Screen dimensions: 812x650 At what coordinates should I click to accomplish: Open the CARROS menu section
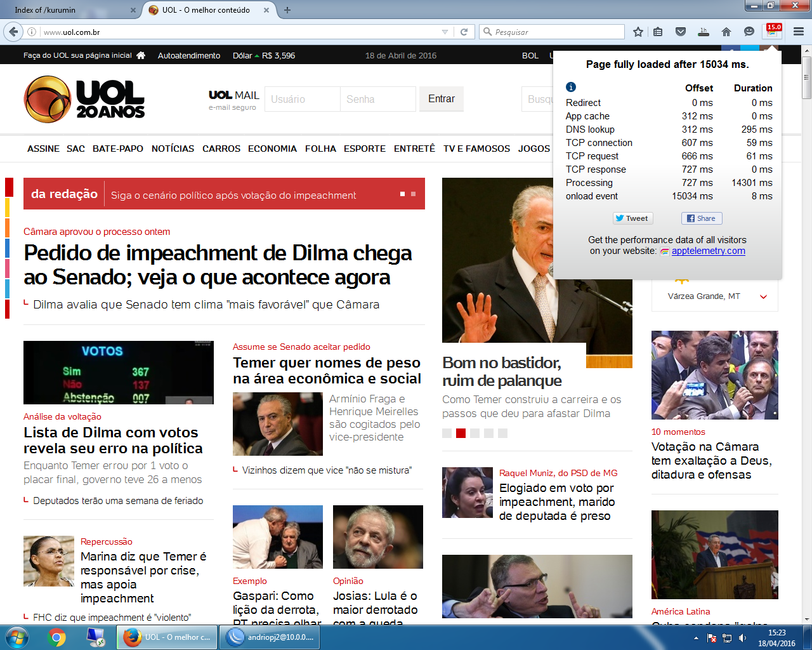(221, 149)
